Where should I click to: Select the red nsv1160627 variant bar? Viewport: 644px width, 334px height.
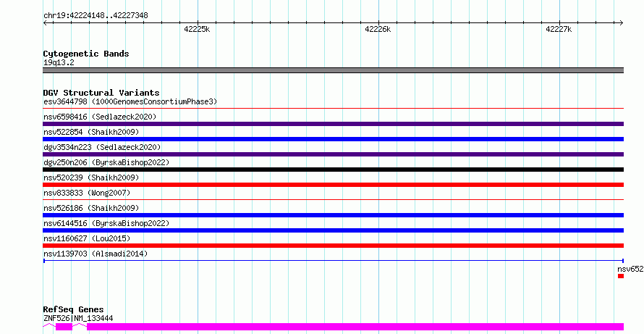tap(334, 246)
